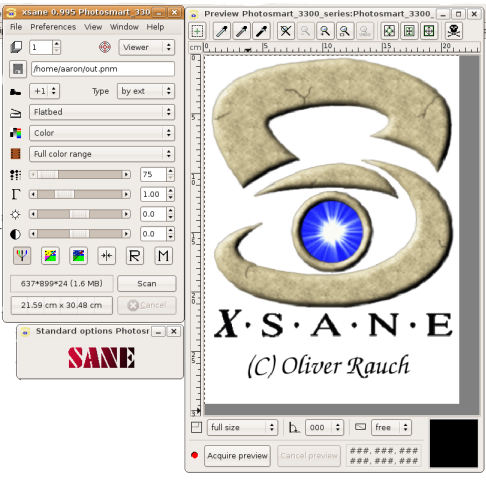
Task: Click the contrast slider
Action: [x=80, y=234]
